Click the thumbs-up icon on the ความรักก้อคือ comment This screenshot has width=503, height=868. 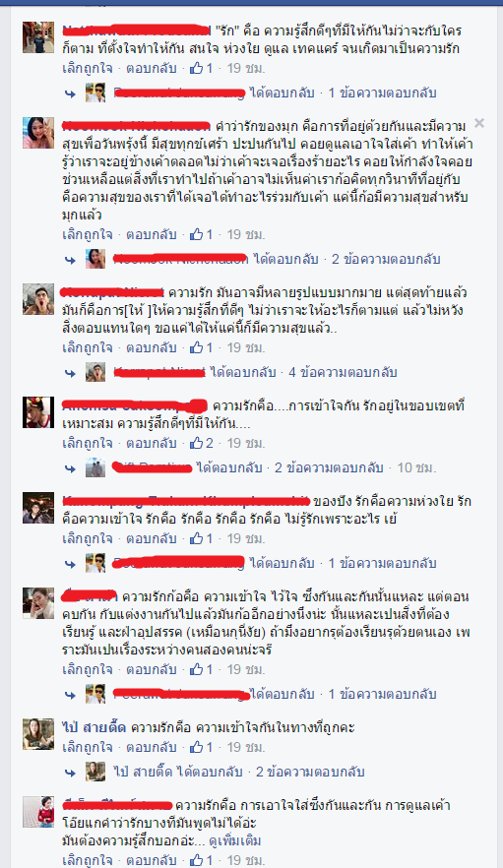196,669
